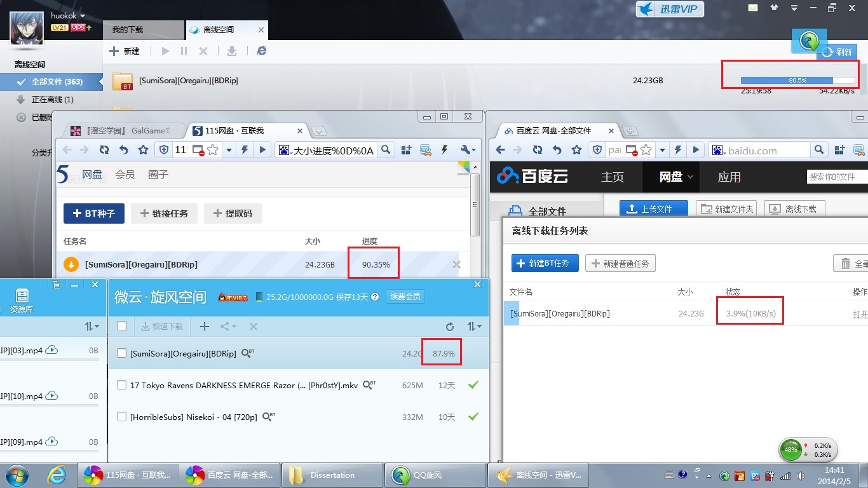Viewport: 868px width, 488px height.
Task: Check the [HorribleSubs] Nisekoi - 04 checkbox
Action: point(122,417)
